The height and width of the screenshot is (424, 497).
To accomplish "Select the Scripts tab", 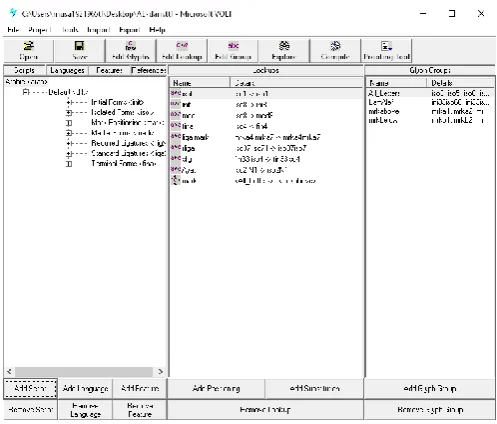I will click(24, 70).
